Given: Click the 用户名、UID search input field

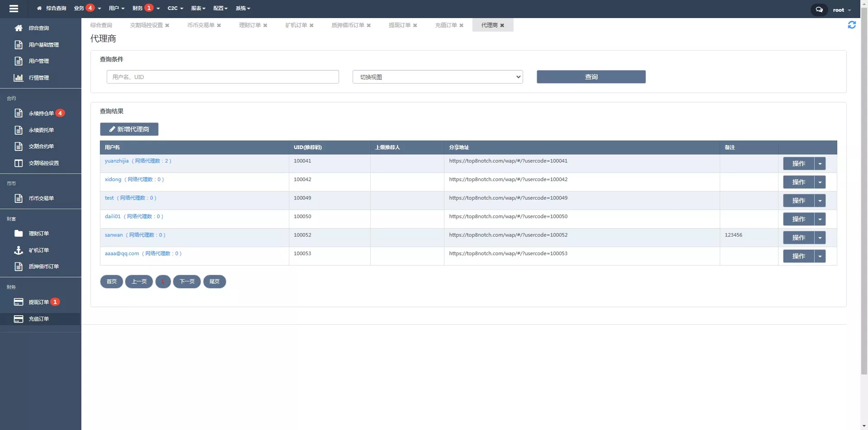Looking at the screenshot, I should (222, 77).
